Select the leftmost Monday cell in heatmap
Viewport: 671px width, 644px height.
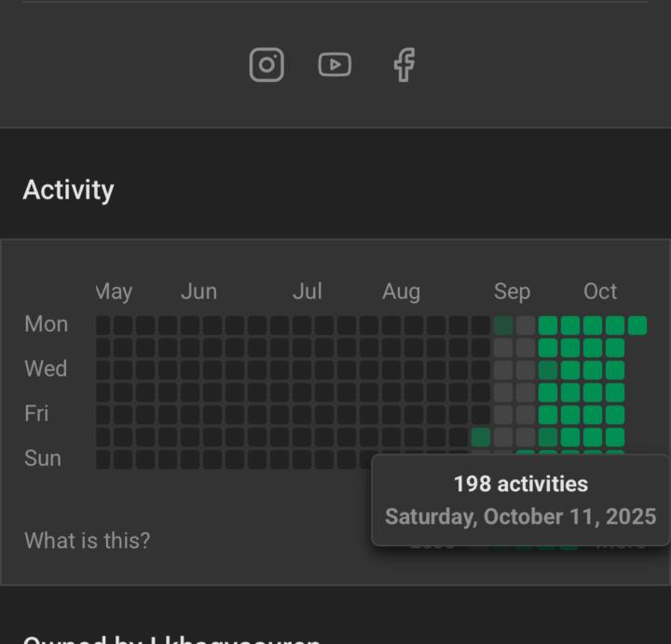[103, 325]
